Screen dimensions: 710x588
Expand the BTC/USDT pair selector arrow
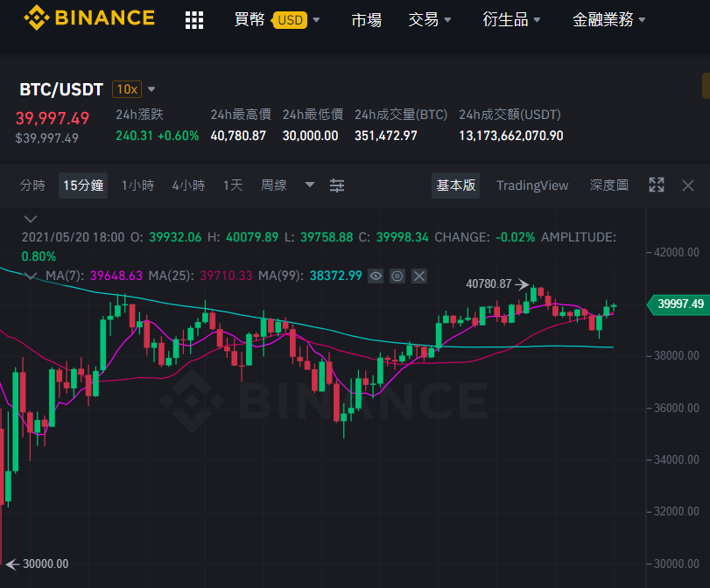coord(151,89)
